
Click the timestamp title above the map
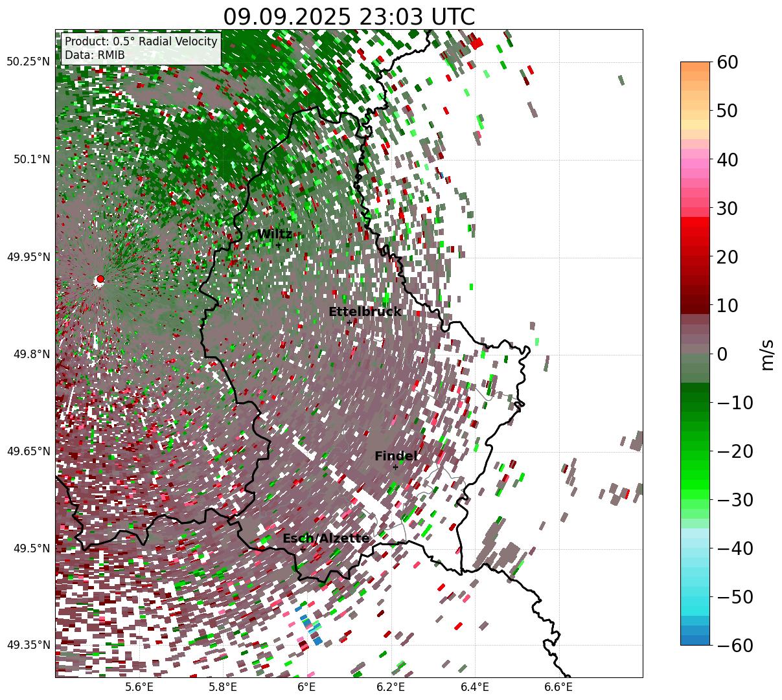[x=349, y=17]
